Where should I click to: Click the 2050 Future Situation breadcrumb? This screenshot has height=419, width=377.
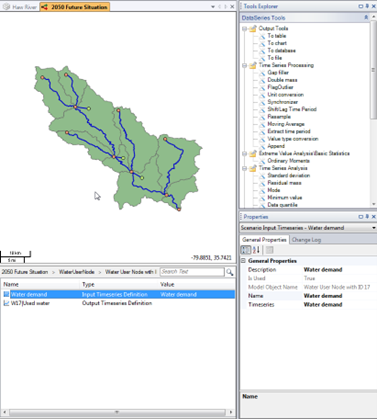(25, 272)
